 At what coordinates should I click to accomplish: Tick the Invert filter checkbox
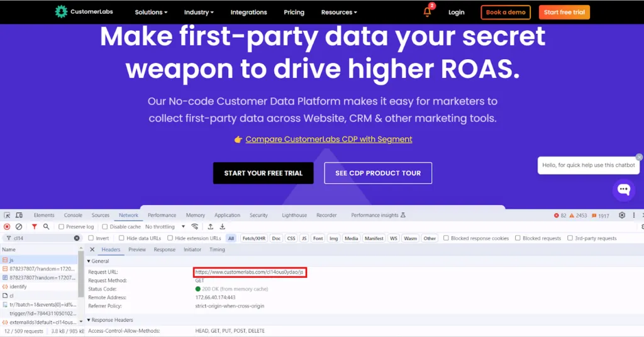coord(91,238)
